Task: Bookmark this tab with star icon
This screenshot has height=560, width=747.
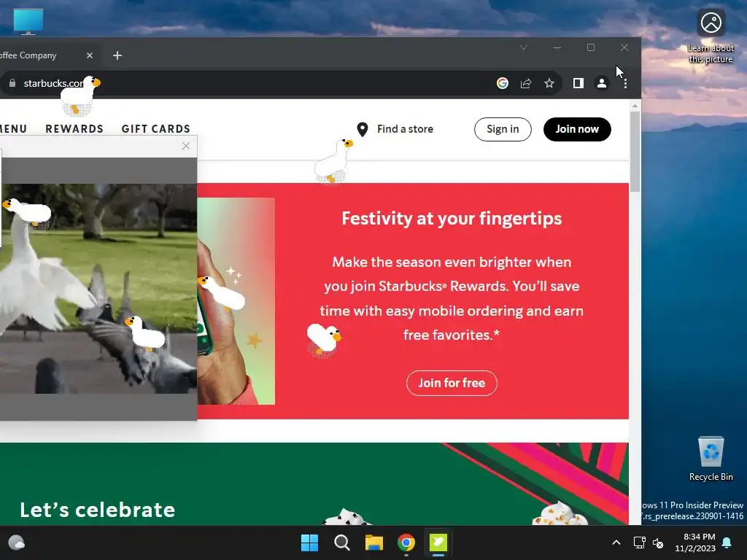Action: click(x=549, y=83)
